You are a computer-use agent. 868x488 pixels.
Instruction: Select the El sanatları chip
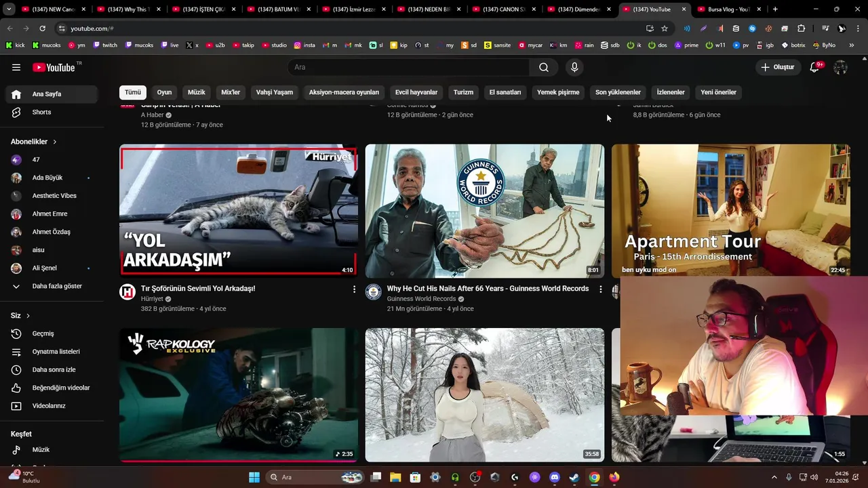(505, 92)
